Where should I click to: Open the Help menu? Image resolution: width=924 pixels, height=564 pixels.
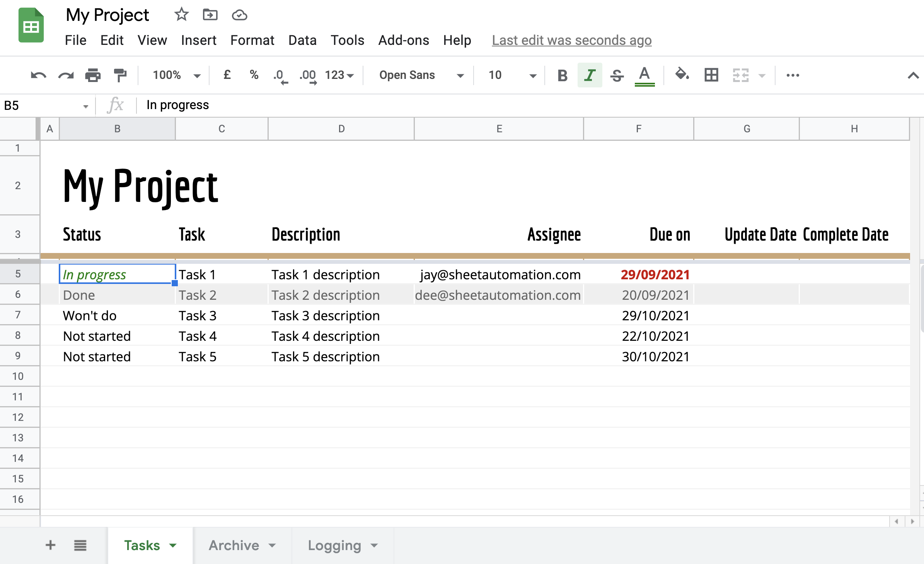457,40
